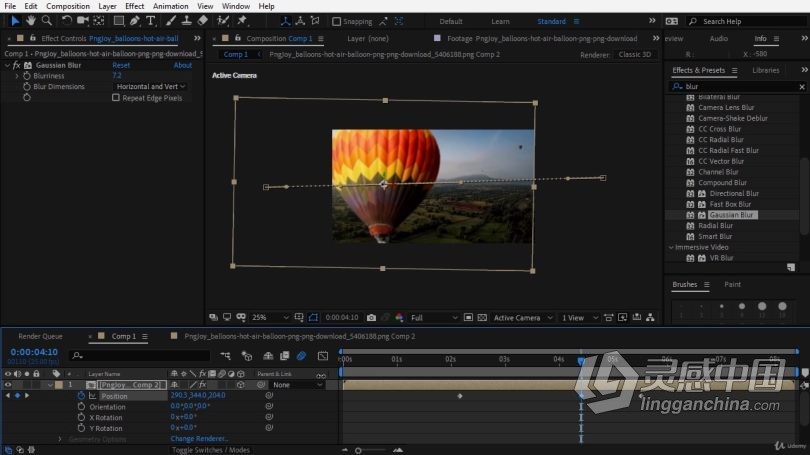Select the Rectangle shape tool
This screenshot has width=810, height=455.
coord(119,21)
